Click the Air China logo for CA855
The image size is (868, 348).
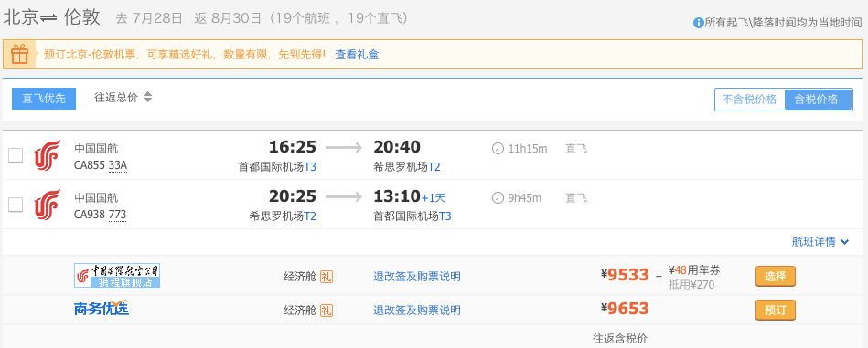click(x=47, y=155)
